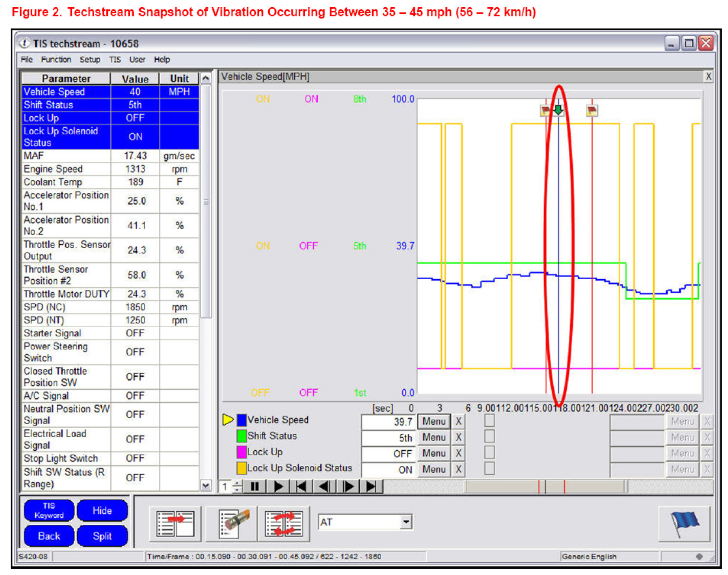Check the Lock Up Solenoid Status checkbox

(489, 469)
